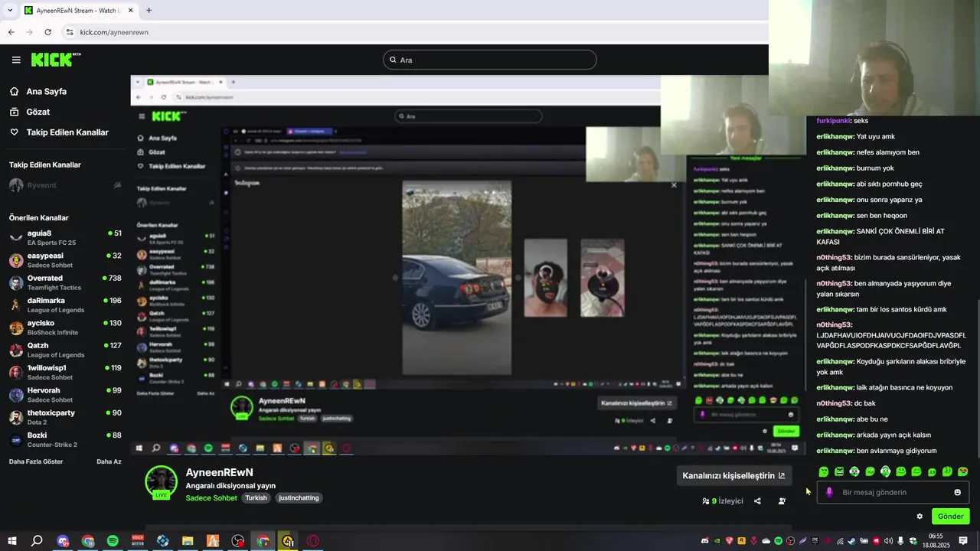
Task: Open a new browser tab
Action: (x=149, y=10)
